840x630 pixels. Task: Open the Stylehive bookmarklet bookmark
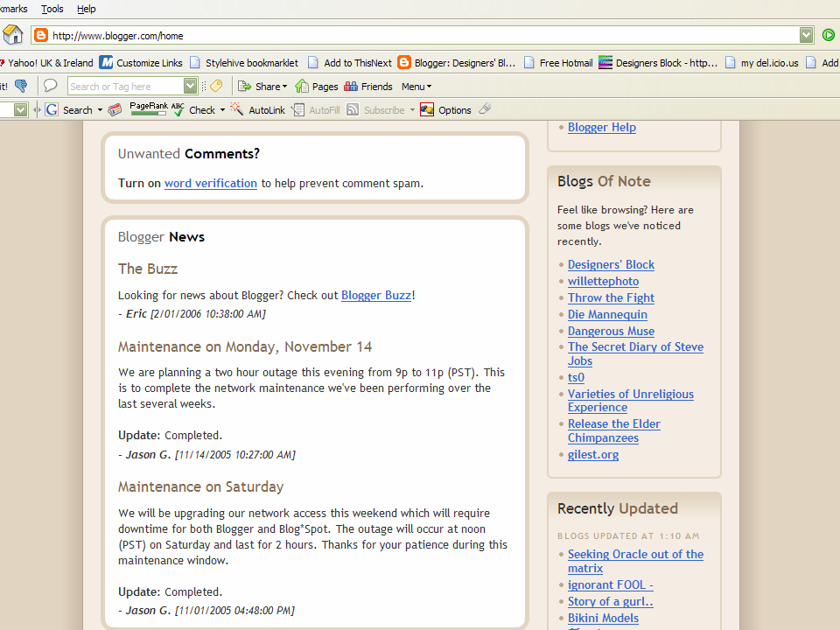(x=244, y=63)
